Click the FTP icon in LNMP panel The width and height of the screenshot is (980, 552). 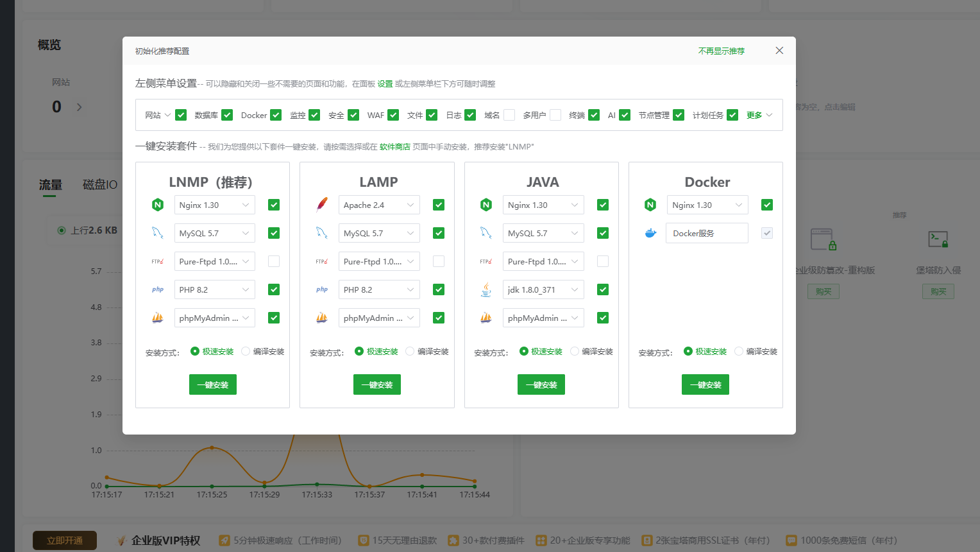pyautogui.click(x=158, y=261)
